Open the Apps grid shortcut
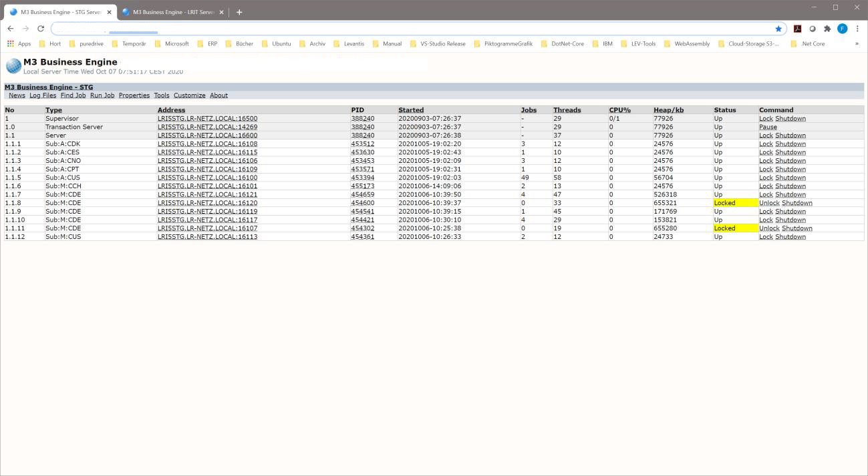 [19, 44]
